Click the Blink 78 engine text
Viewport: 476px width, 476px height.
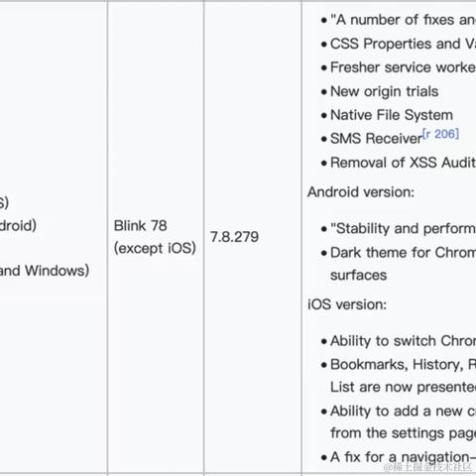tap(140, 226)
